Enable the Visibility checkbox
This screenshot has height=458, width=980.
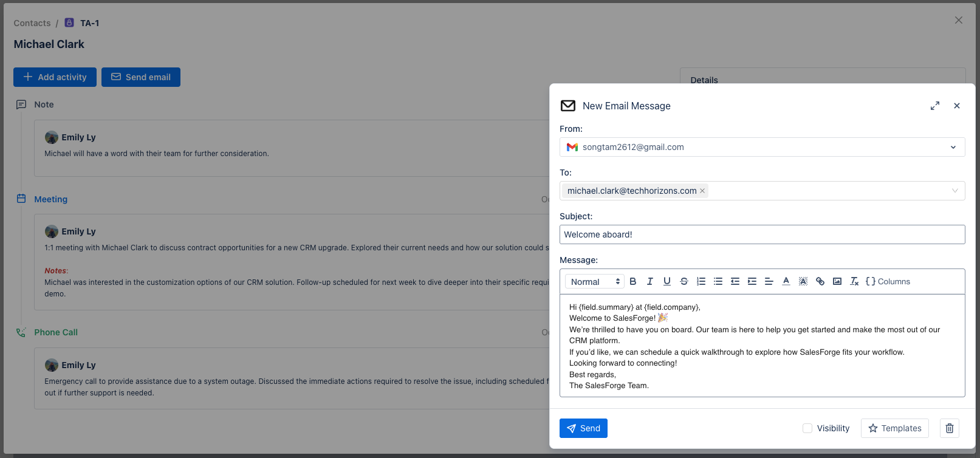coord(807,428)
